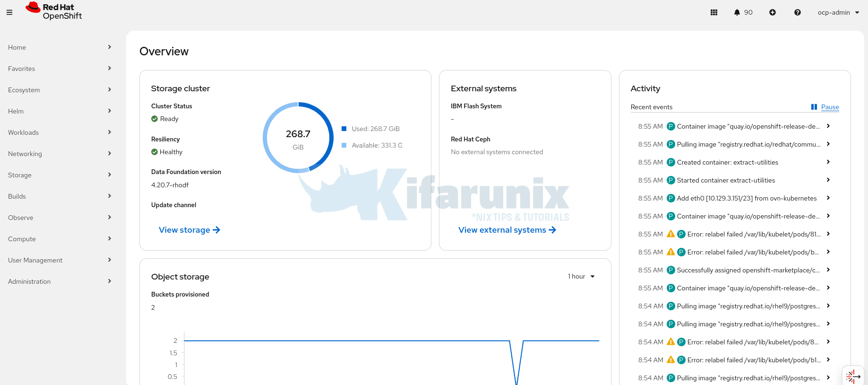Click the storage capacity donut chart
868x385 pixels.
pos(298,138)
